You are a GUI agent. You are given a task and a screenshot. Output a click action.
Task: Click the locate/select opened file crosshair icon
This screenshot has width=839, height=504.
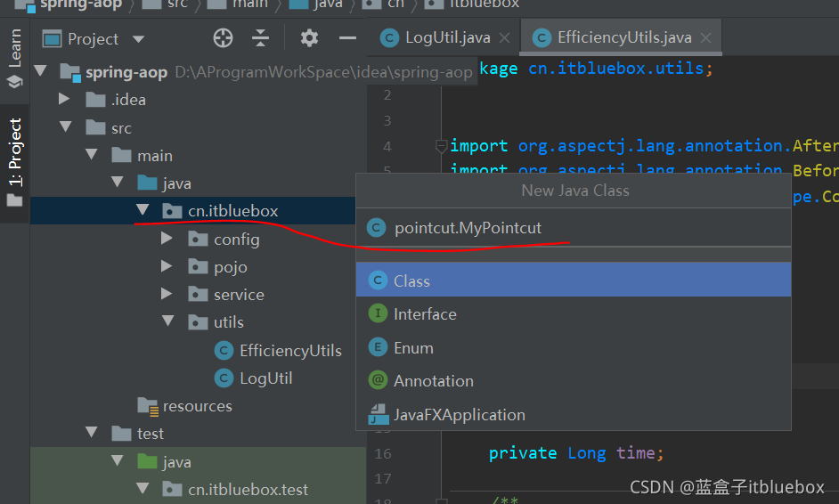224,38
